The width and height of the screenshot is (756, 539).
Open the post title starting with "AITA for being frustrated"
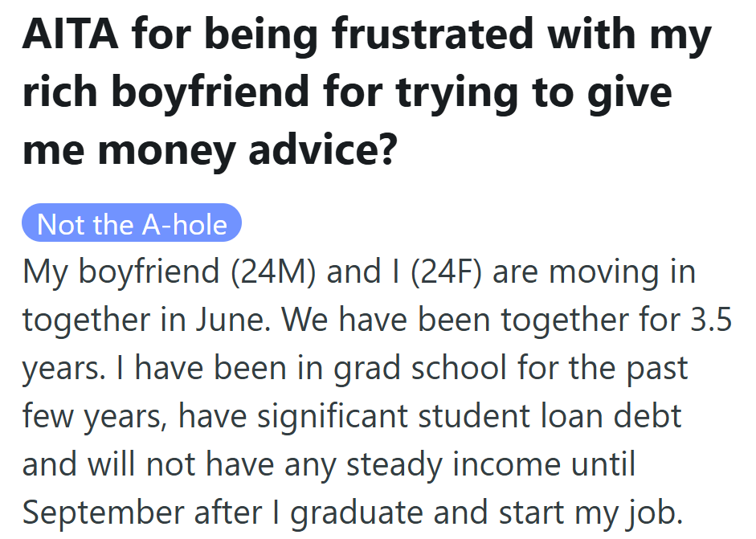(x=366, y=92)
